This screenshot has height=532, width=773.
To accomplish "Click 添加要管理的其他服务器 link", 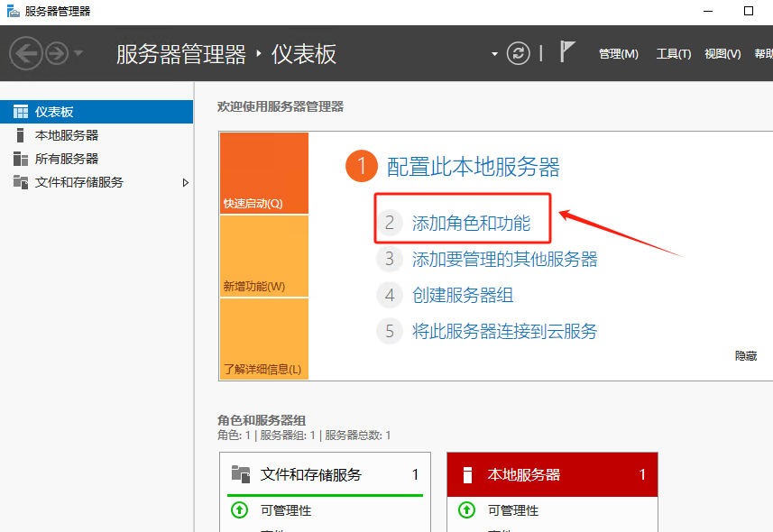I will point(504,260).
